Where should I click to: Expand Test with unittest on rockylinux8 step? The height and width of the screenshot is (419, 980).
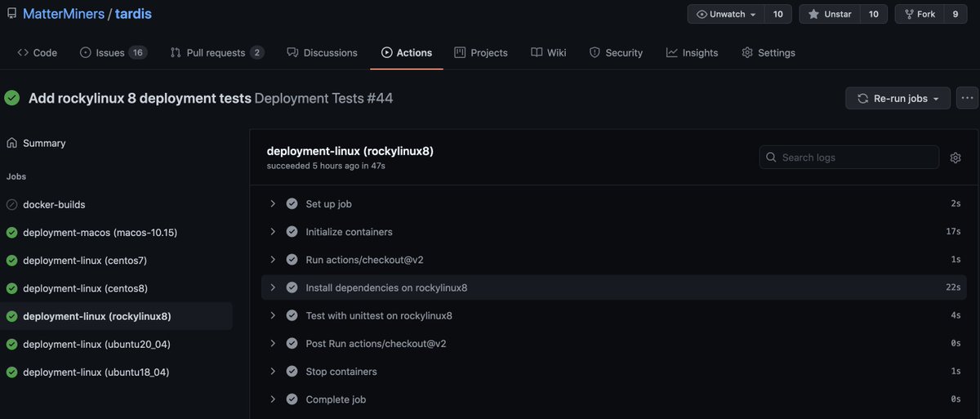273,315
